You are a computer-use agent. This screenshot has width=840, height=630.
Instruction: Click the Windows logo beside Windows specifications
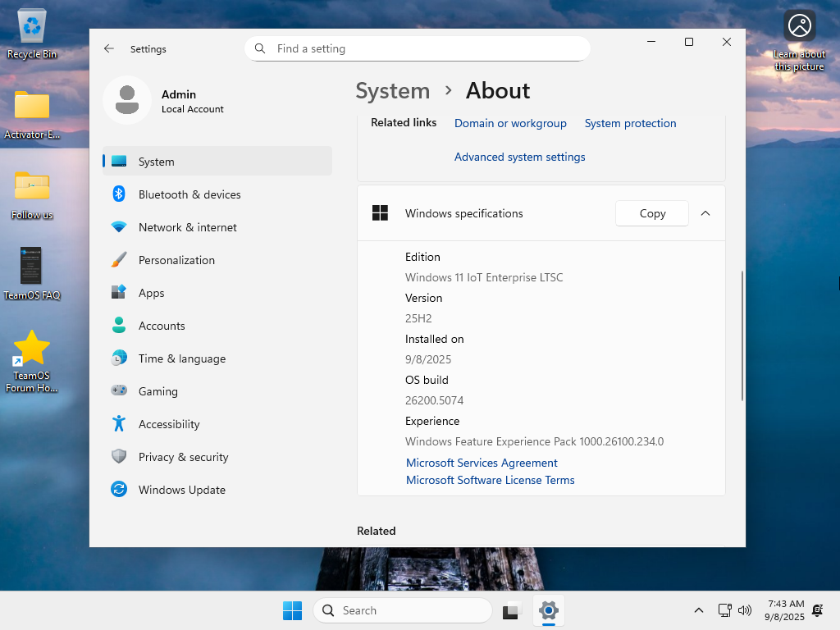pyautogui.click(x=380, y=213)
